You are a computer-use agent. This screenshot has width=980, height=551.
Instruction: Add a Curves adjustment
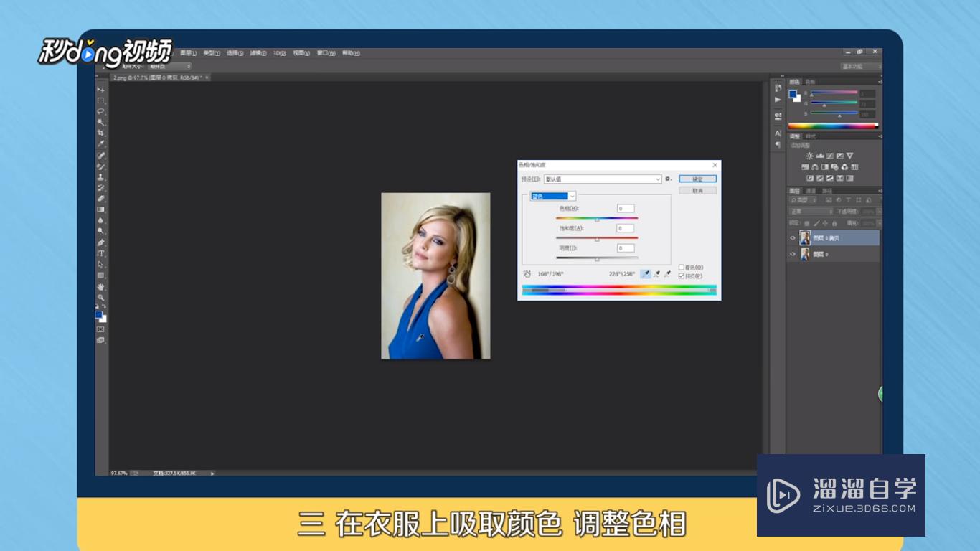(830, 156)
